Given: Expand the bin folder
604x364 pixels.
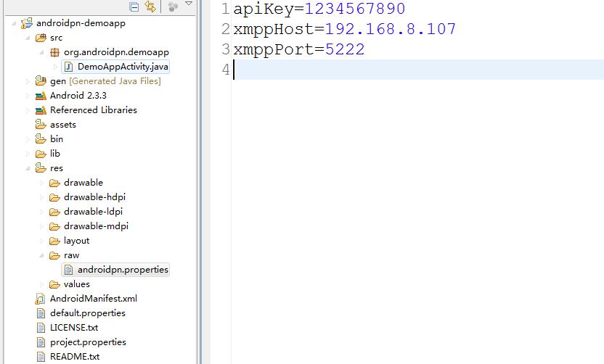Looking at the screenshot, I should point(28,139).
